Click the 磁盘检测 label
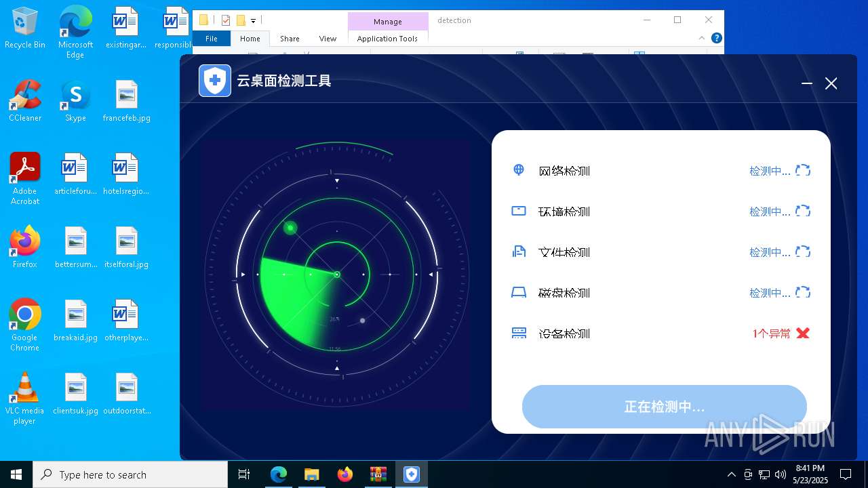 coord(564,293)
